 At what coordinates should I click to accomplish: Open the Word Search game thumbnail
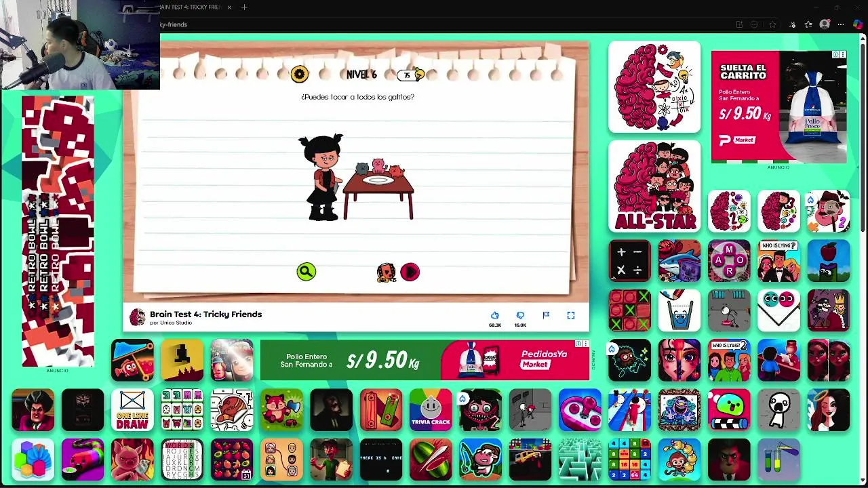tap(182, 459)
